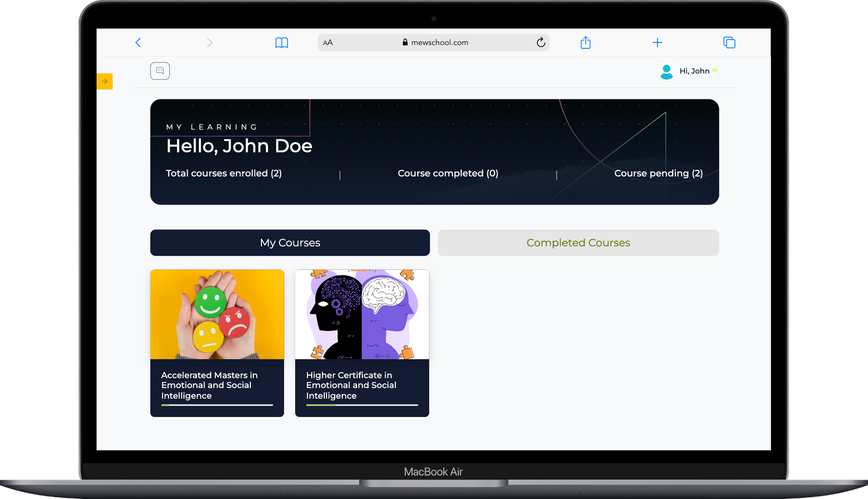Go back with the browser back arrow
Screen dimensions: 868x499
(138, 42)
